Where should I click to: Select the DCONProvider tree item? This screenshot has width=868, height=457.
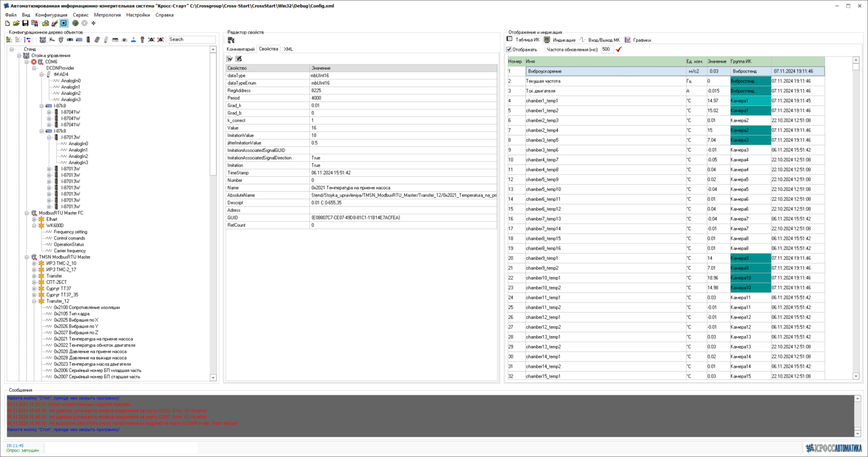[x=60, y=68]
